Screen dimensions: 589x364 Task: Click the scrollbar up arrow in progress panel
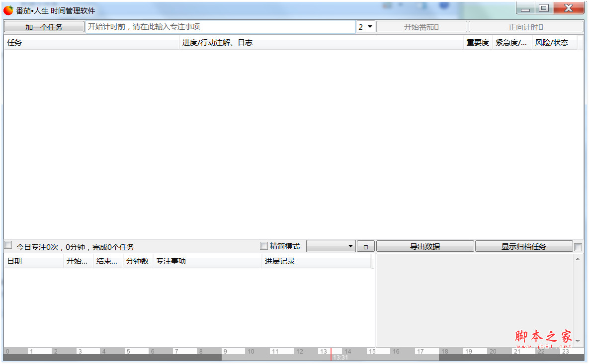tap(577, 259)
